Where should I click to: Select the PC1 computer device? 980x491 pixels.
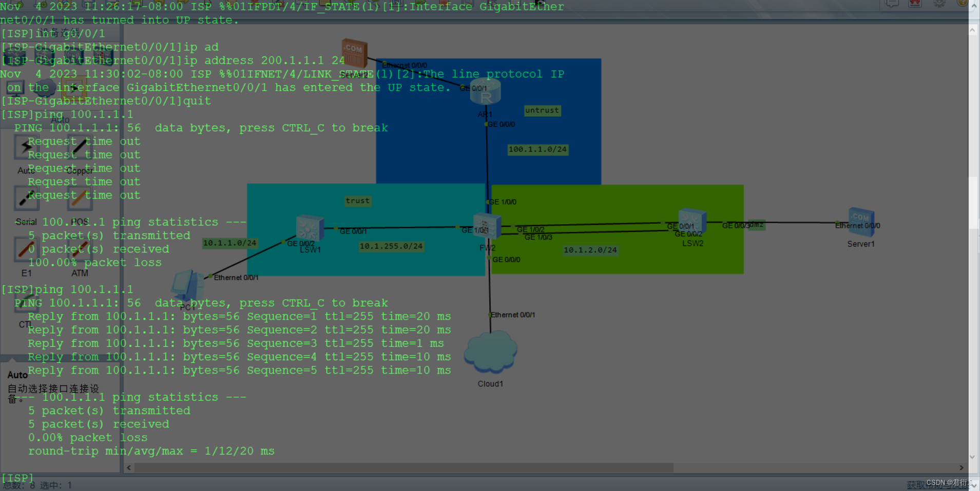pyautogui.click(x=186, y=286)
